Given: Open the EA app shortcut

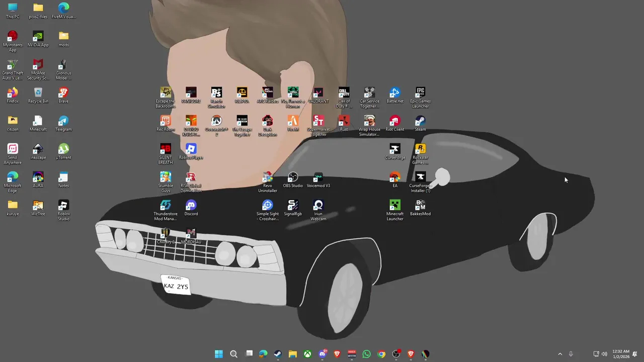Looking at the screenshot, I should (395, 179).
